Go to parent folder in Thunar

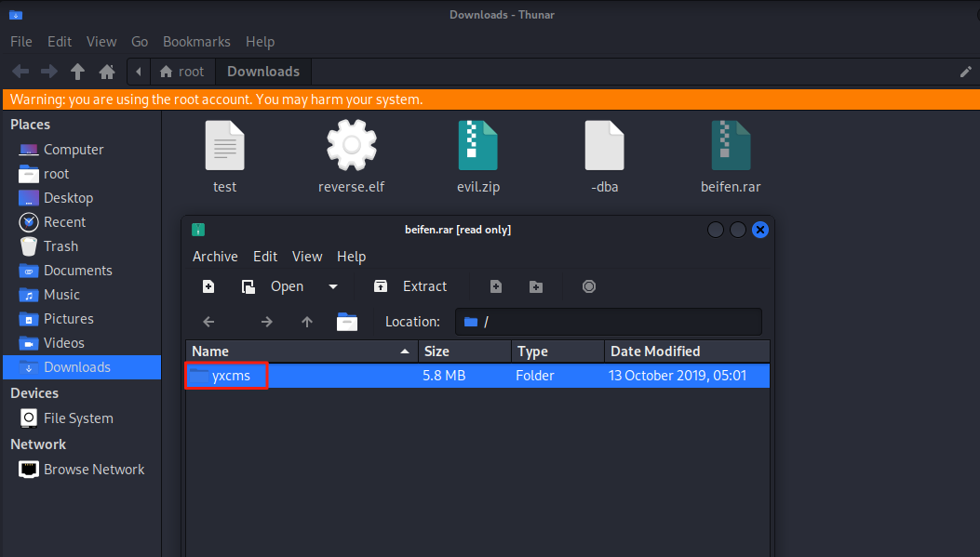click(x=77, y=72)
